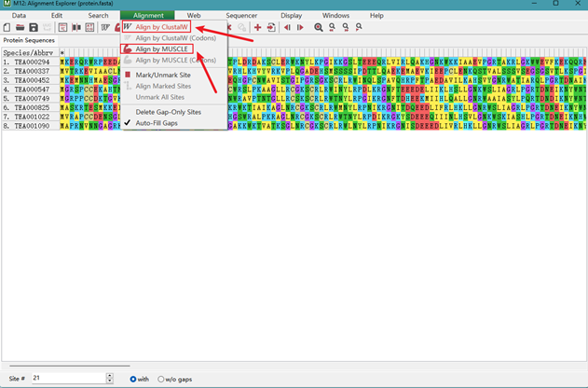The width and height of the screenshot is (588, 388).
Task: Toggle the Auto-Fill Gaps checked option
Action: pos(157,123)
